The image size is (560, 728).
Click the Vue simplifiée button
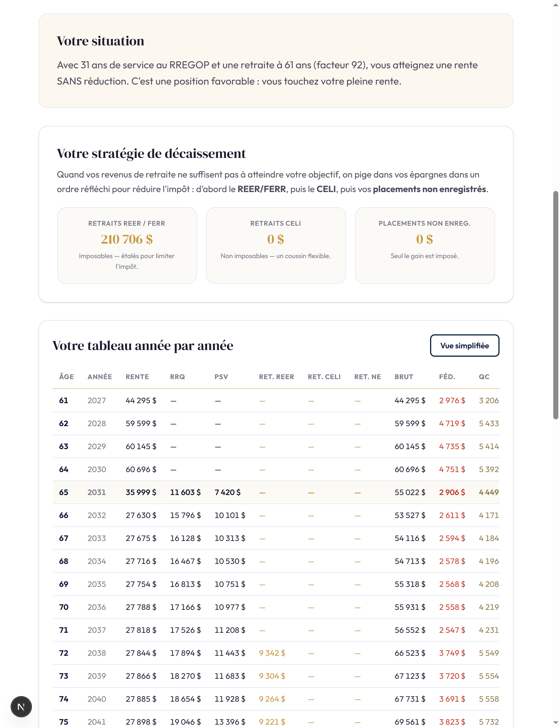coord(464,345)
